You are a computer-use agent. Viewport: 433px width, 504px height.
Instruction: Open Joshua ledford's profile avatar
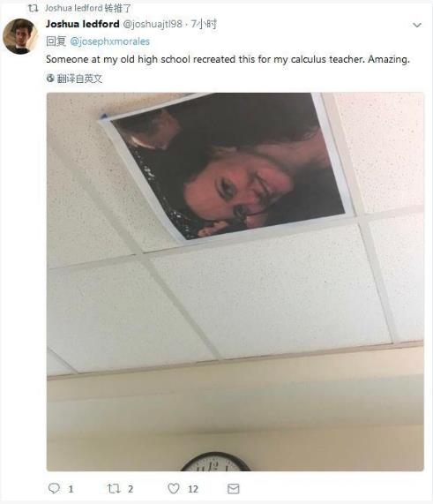(20, 36)
